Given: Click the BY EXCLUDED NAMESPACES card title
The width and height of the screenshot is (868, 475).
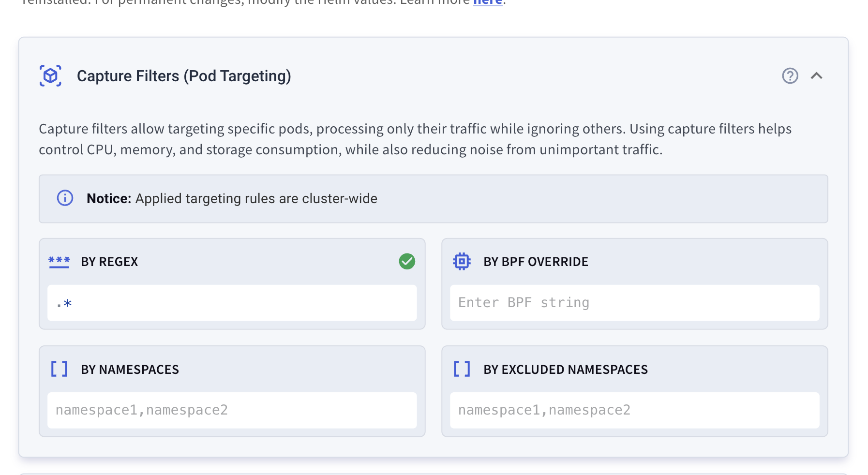Looking at the screenshot, I should [x=565, y=369].
